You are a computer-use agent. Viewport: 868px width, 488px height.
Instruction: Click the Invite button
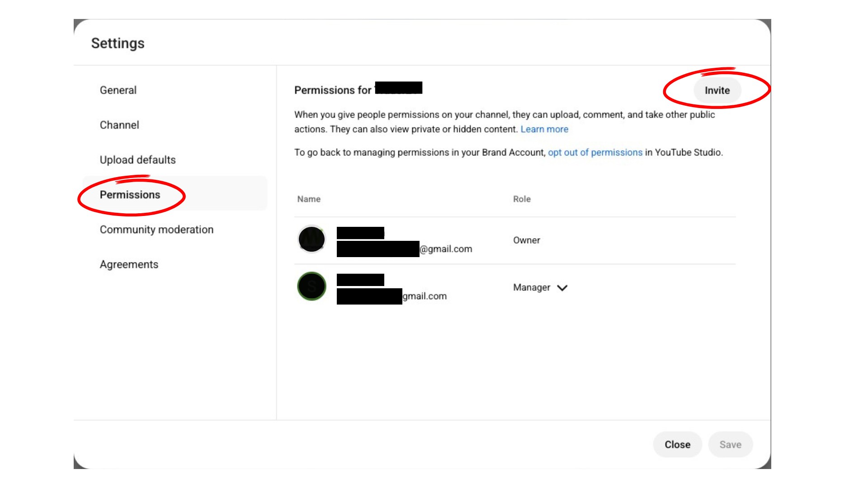point(717,90)
